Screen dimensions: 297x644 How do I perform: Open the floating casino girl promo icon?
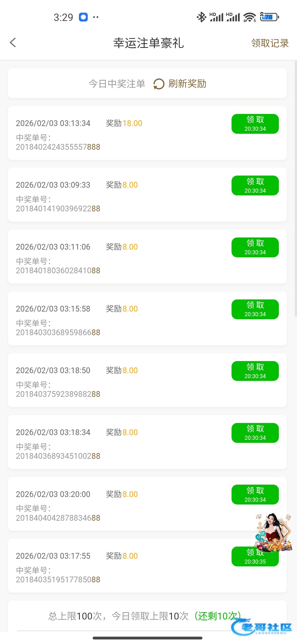(x=273, y=533)
